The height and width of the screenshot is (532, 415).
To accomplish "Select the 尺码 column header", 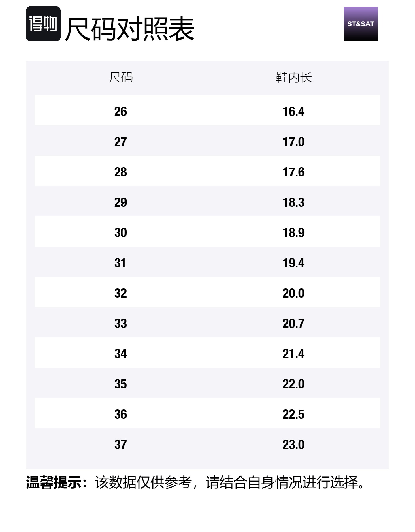I will pyautogui.click(x=121, y=78).
